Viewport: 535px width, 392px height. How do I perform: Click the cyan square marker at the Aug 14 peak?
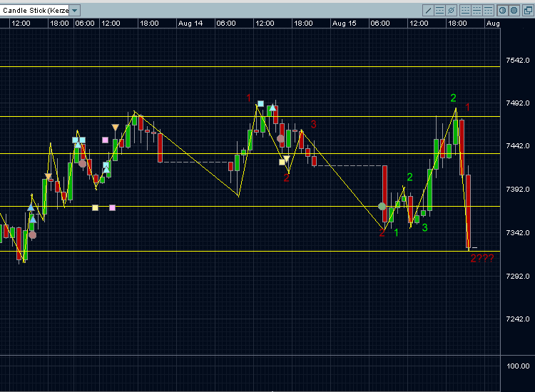(262, 104)
